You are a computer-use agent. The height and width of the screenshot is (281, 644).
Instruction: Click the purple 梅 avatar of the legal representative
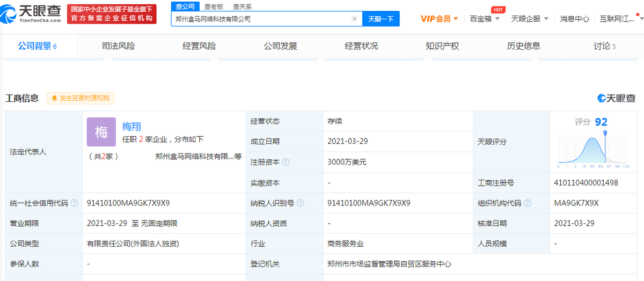(101, 132)
